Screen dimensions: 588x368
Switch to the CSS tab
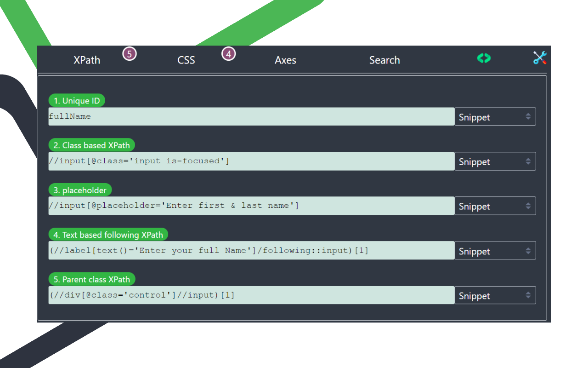point(186,60)
